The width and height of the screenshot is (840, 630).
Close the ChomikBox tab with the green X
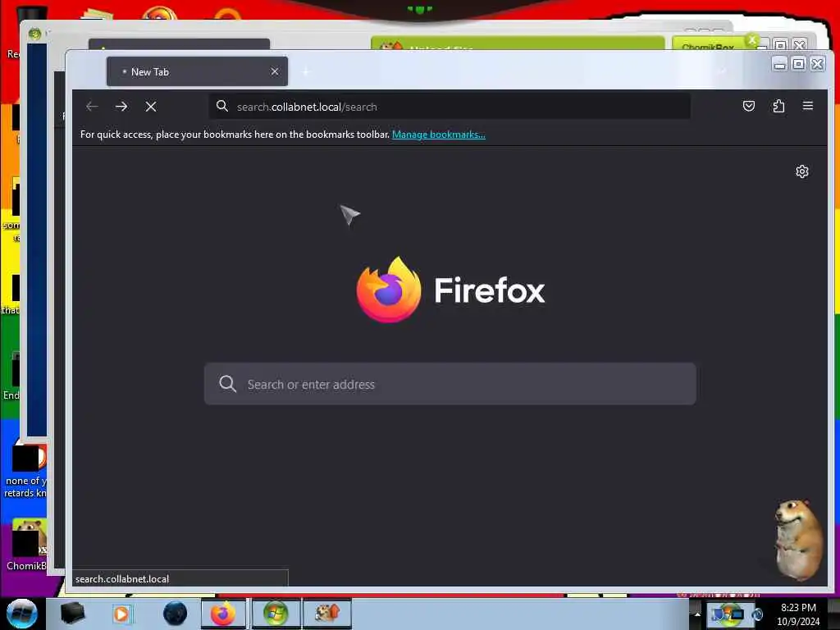click(752, 40)
